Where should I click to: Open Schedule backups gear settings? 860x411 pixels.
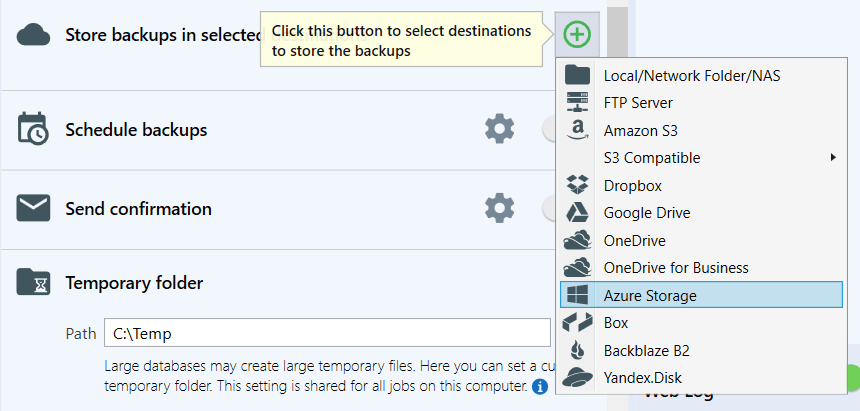500,130
